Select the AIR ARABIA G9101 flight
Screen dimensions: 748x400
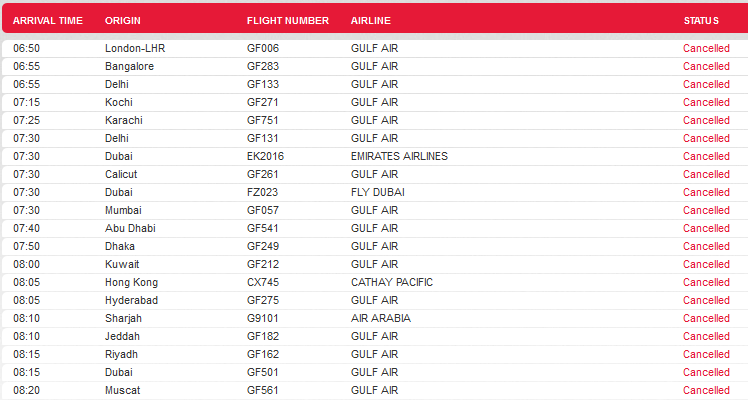375,318
